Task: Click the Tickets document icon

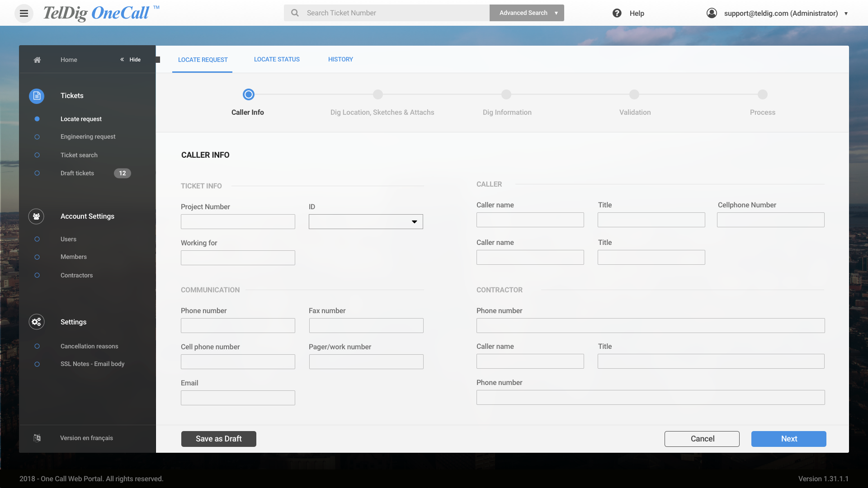Action: pyautogui.click(x=37, y=96)
